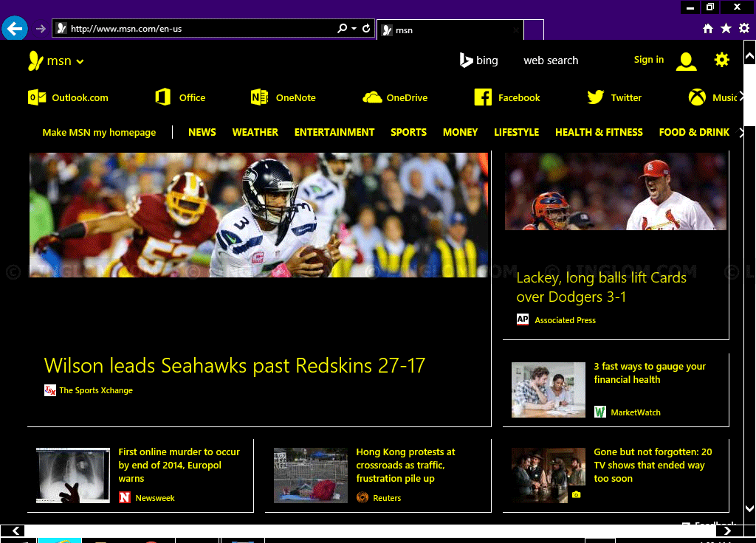756x543 pixels.
Task: Click the Associated Press AP logo
Action: click(x=523, y=320)
